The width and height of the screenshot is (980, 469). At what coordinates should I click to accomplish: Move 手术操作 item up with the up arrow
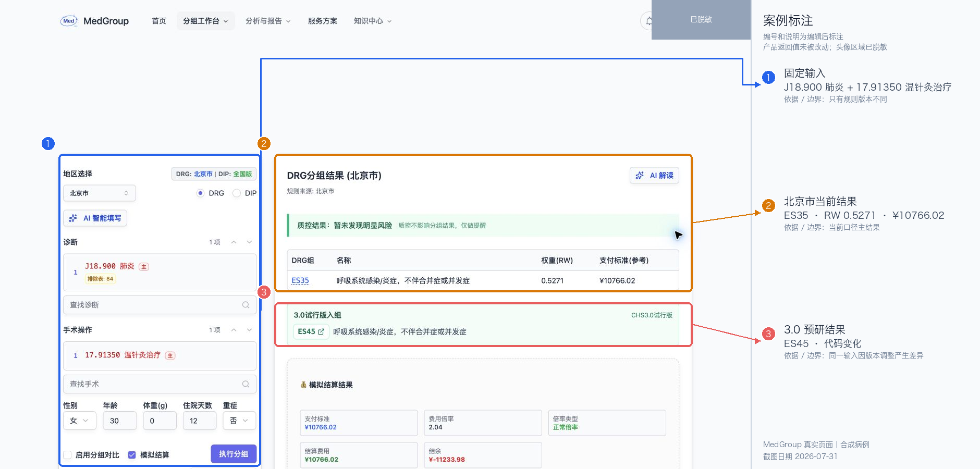pyautogui.click(x=234, y=330)
